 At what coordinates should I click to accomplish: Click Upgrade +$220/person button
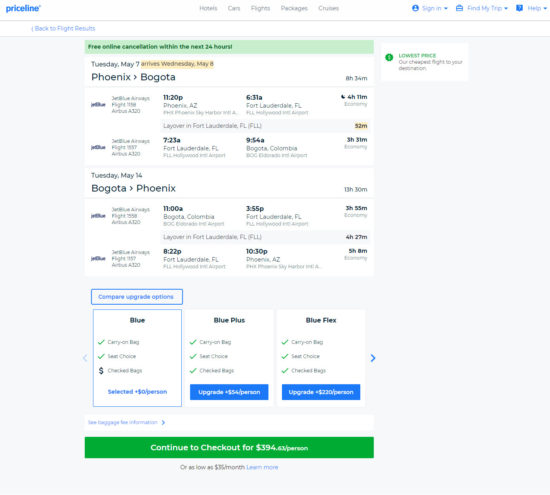click(321, 392)
